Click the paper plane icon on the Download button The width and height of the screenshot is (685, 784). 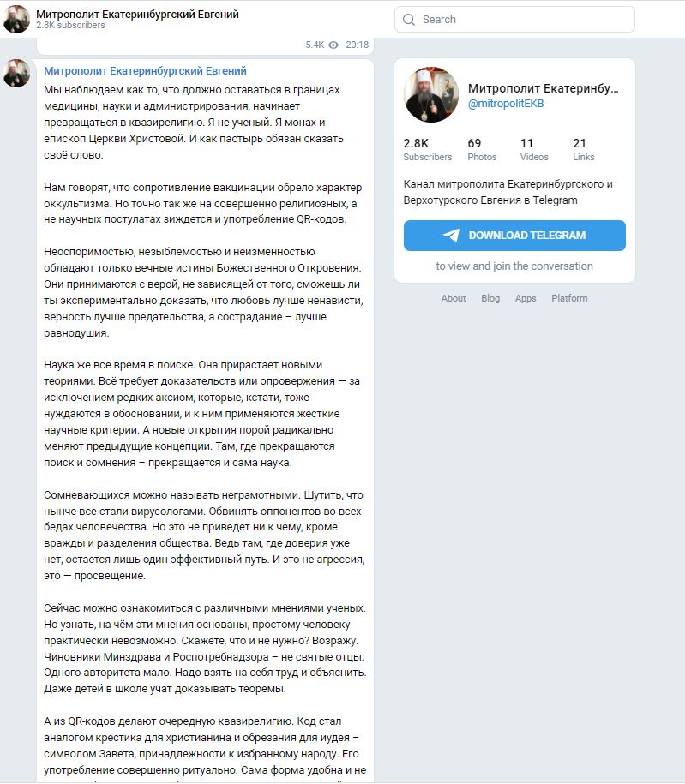[x=451, y=236]
